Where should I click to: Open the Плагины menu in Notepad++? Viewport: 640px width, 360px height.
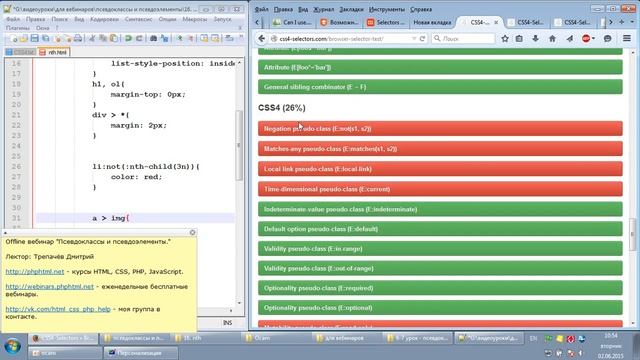tap(18, 28)
